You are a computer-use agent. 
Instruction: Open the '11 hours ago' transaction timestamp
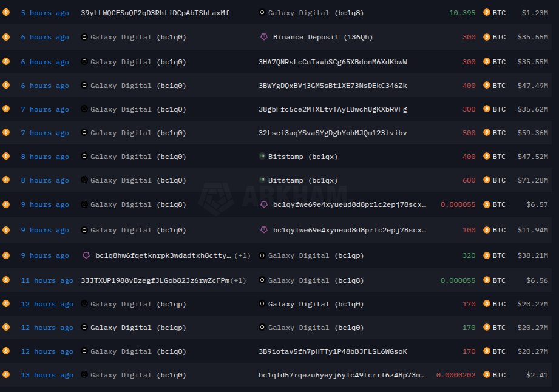coord(47,280)
